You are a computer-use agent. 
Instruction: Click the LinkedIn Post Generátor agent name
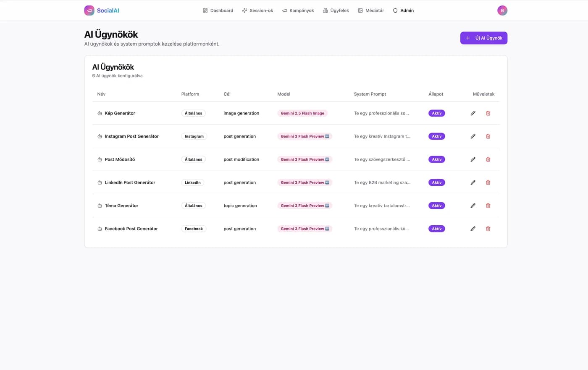(x=130, y=182)
